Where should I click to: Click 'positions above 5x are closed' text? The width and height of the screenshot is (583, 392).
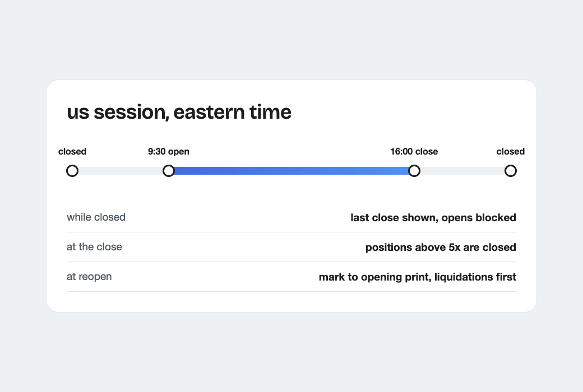(441, 248)
